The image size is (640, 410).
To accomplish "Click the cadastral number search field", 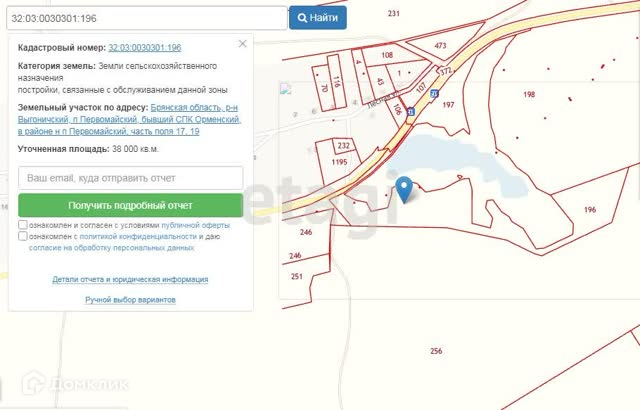I will click(147, 18).
